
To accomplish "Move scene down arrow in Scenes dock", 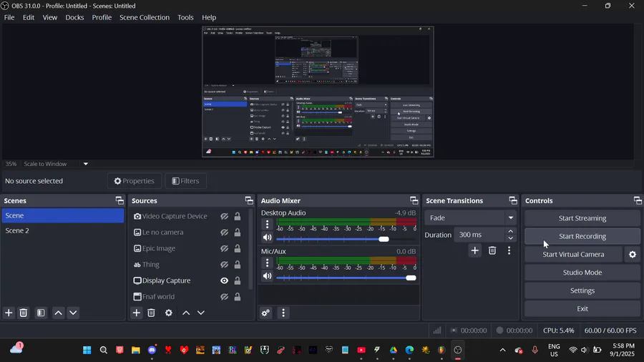I will tap(73, 313).
